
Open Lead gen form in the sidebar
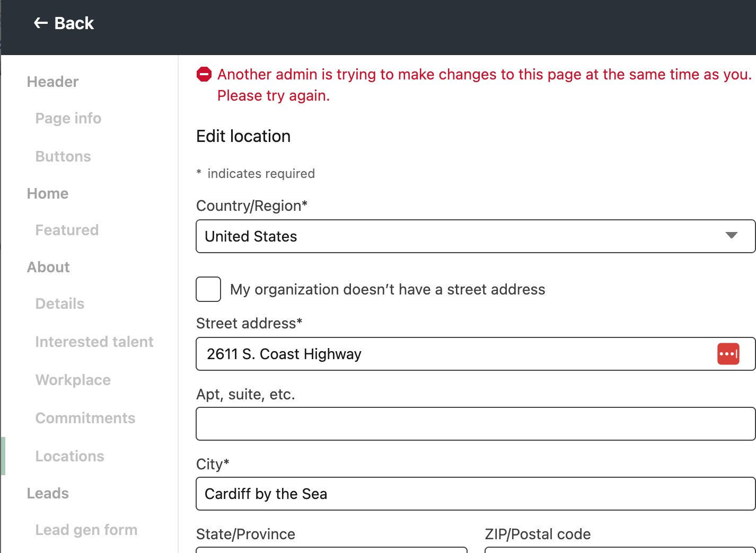[x=86, y=530]
